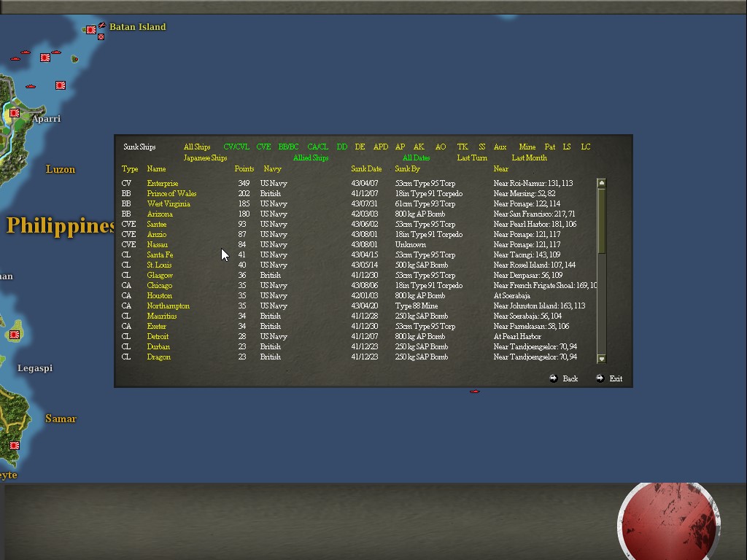Image resolution: width=747 pixels, height=560 pixels.
Task: Show Japanese Ships only
Action: pos(205,158)
